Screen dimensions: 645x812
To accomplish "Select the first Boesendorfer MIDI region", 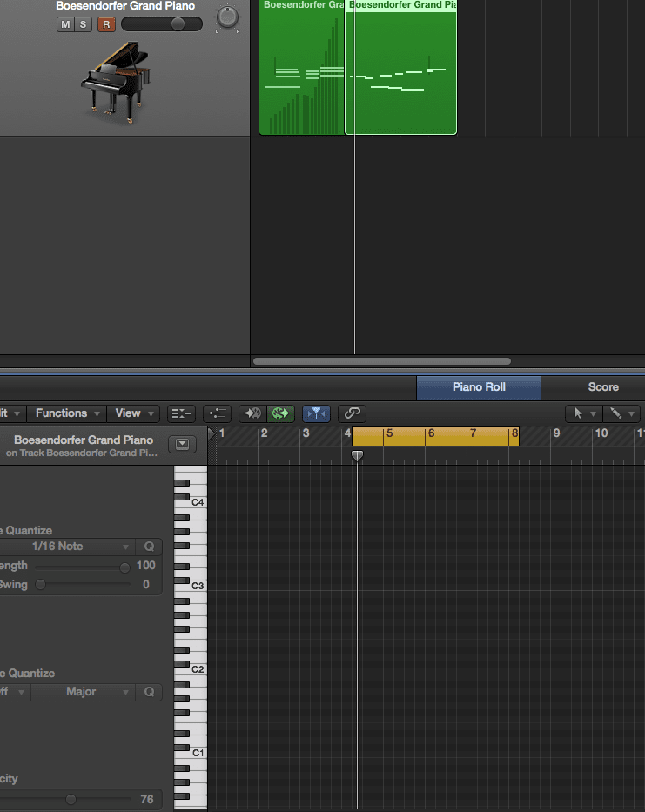I will pos(301,67).
